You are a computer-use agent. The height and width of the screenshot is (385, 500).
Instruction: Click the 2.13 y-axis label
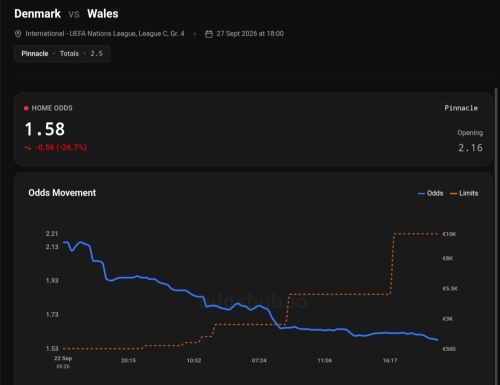coord(52,247)
